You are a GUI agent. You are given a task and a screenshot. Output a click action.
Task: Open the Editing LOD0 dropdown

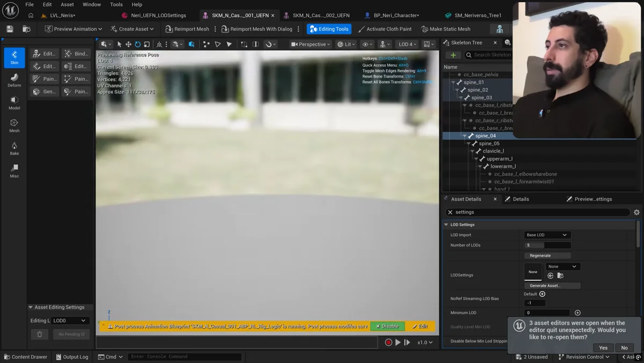pos(70,321)
